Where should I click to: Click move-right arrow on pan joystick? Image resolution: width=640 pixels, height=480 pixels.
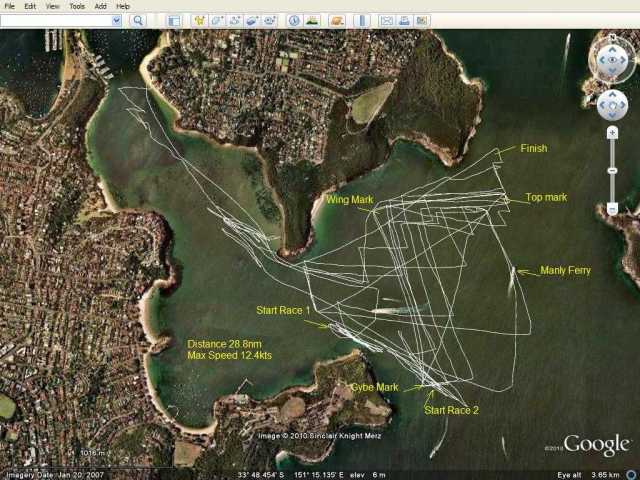623,105
